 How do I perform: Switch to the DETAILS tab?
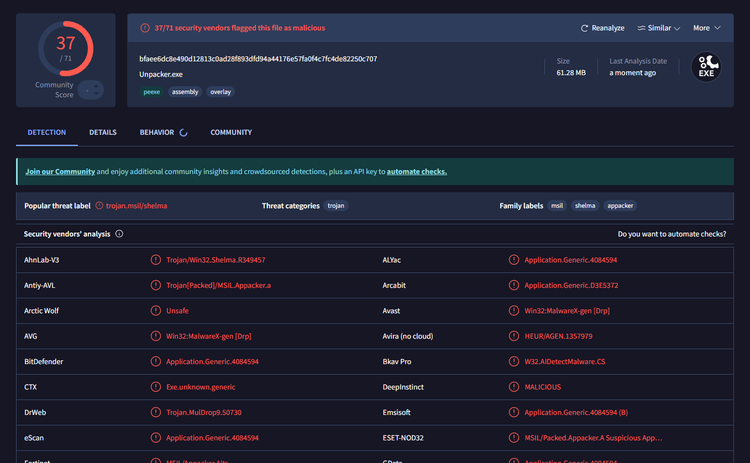click(x=103, y=132)
